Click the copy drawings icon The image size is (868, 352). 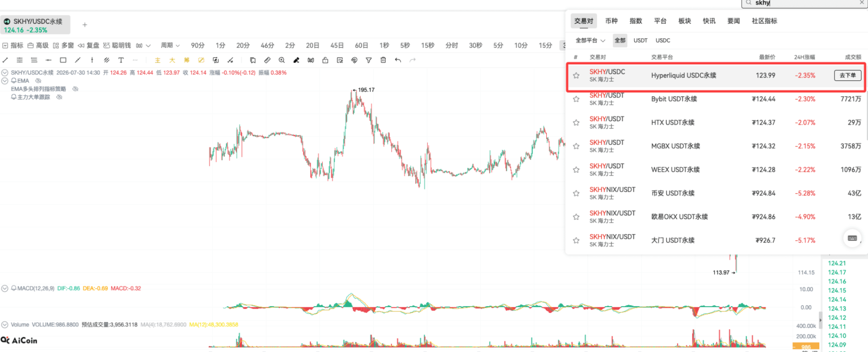(253, 60)
